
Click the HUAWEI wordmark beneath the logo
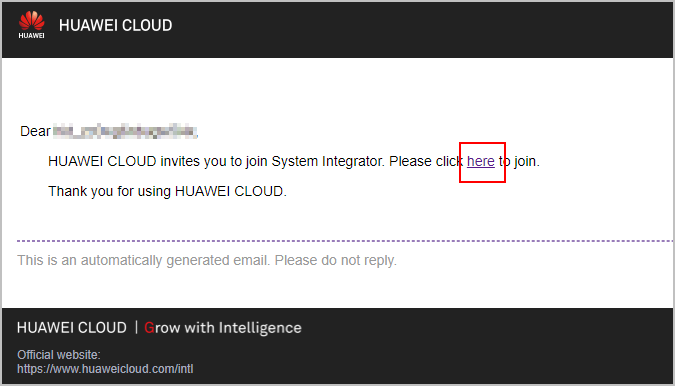31,36
